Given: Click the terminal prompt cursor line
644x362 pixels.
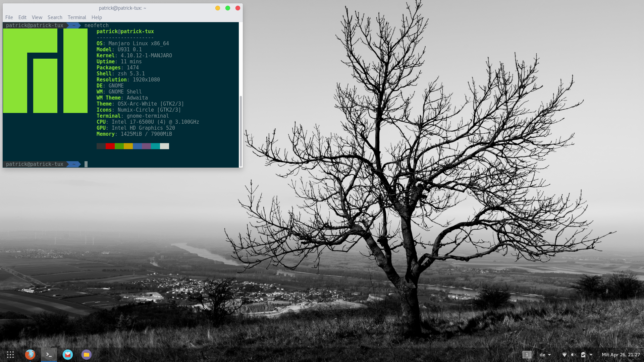Looking at the screenshot, I should (86, 164).
